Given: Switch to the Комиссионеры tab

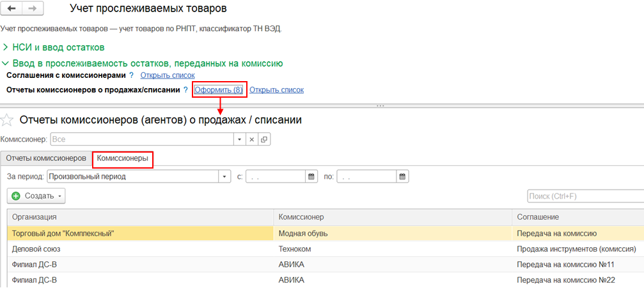Looking at the screenshot, I should (x=123, y=158).
